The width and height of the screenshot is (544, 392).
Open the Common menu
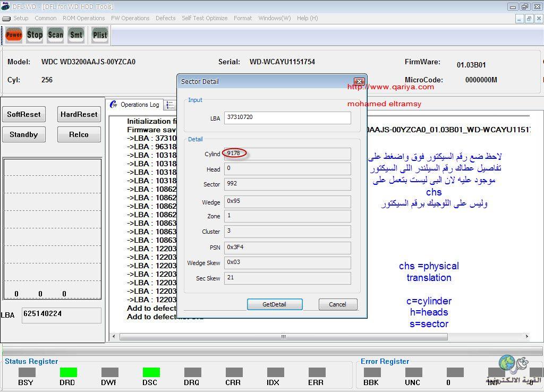tap(46, 18)
